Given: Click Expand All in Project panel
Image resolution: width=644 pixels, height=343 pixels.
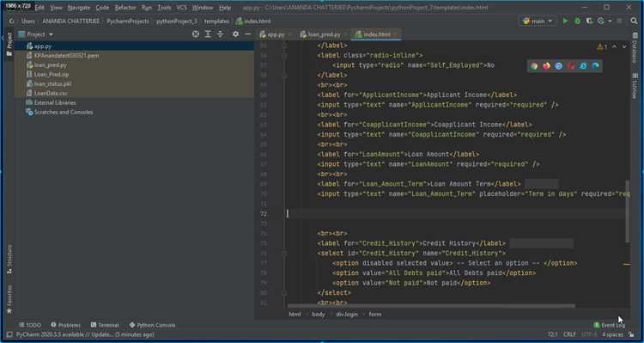Looking at the screenshot, I should [208, 34].
